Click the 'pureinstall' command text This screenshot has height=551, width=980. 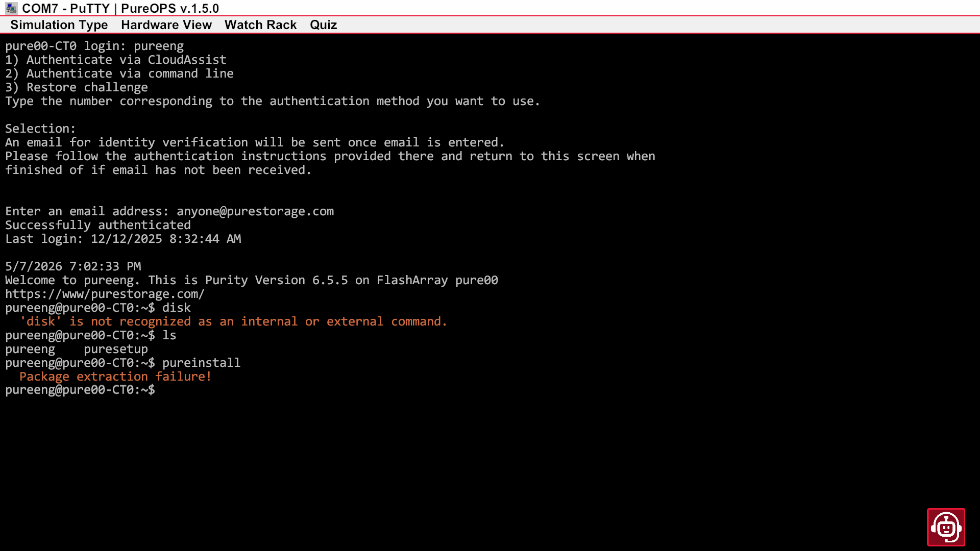pyautogui.click(x=201, y=363)
